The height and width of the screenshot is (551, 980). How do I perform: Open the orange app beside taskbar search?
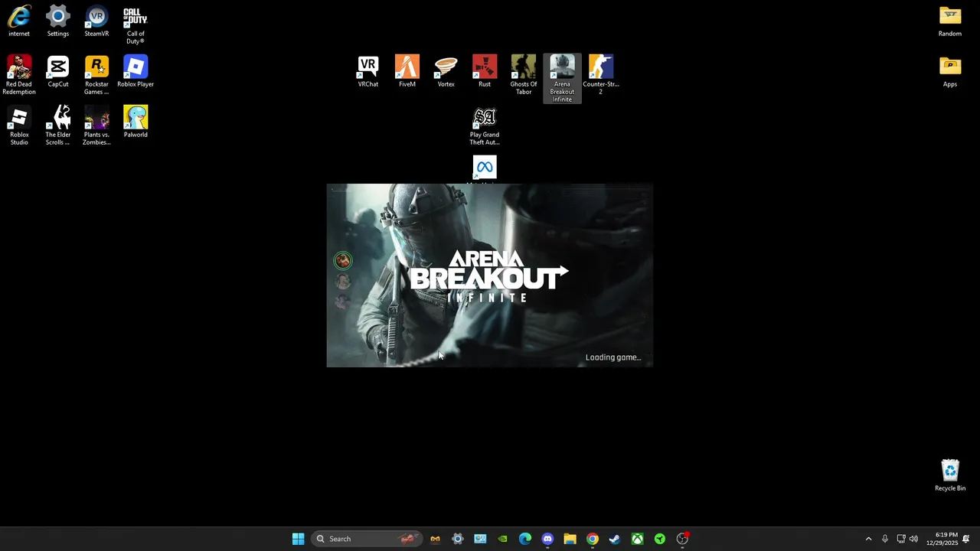[x=435, y=539]
